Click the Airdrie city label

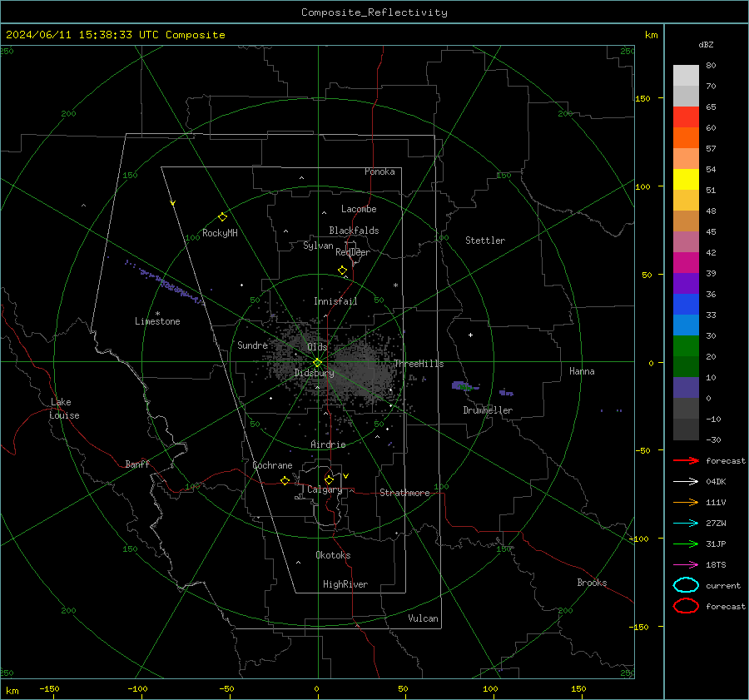point(328,444)
